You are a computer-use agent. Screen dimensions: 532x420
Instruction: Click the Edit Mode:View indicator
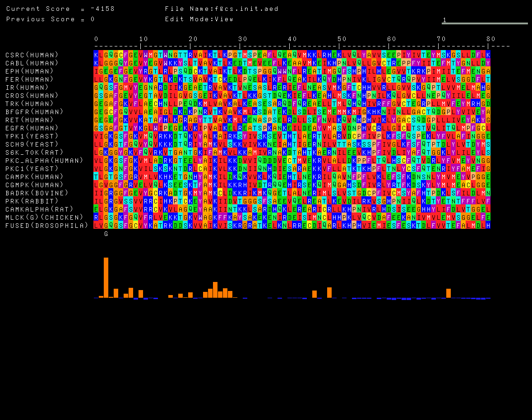point(199,19)
